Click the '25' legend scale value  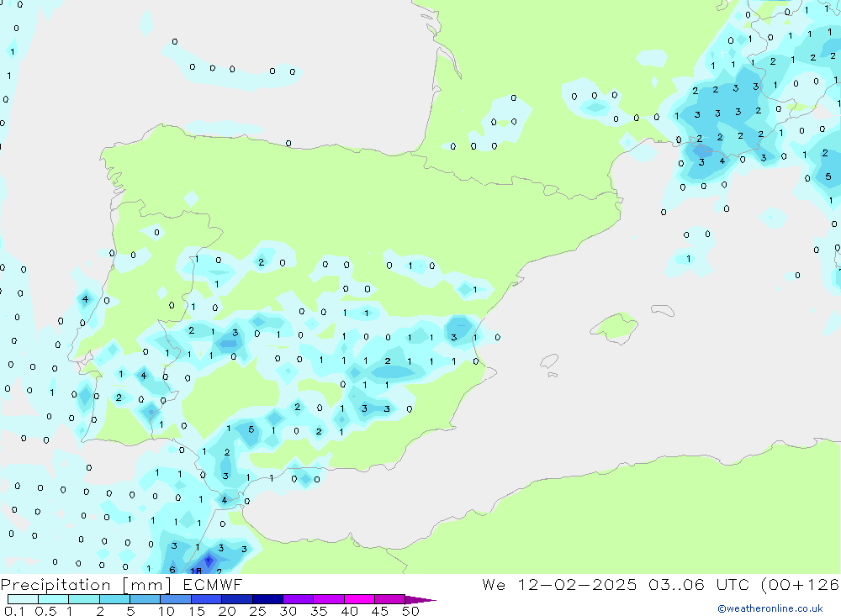click(258, 611)
